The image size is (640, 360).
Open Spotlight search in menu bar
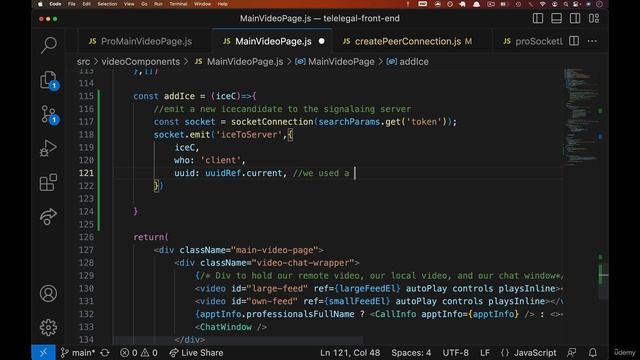click(566, 4)
